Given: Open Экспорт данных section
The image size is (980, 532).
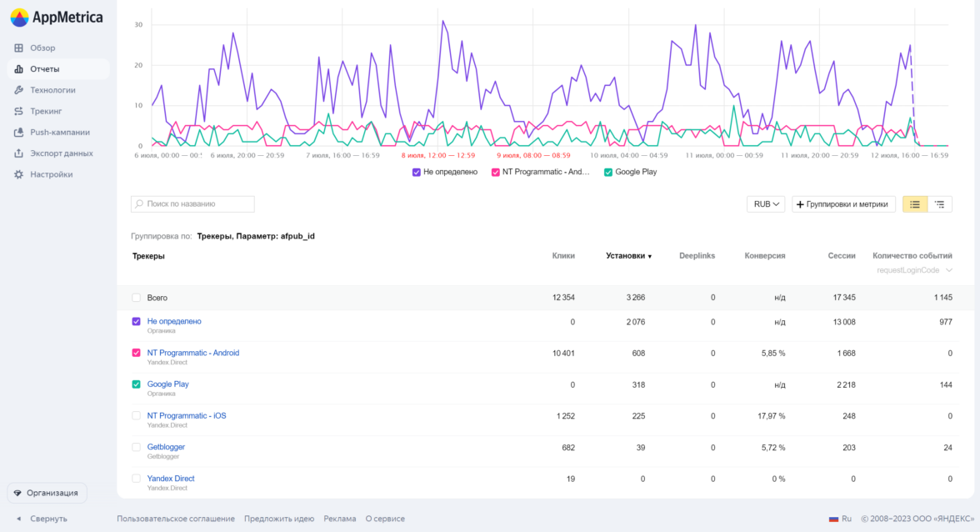Looking at the screenshot, I should (x=61, y=153).
